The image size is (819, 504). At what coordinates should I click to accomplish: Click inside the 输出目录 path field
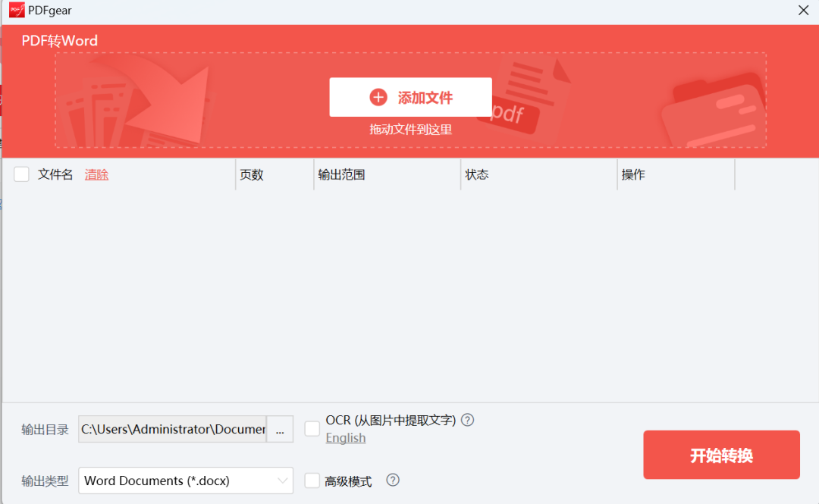point(174,429)
